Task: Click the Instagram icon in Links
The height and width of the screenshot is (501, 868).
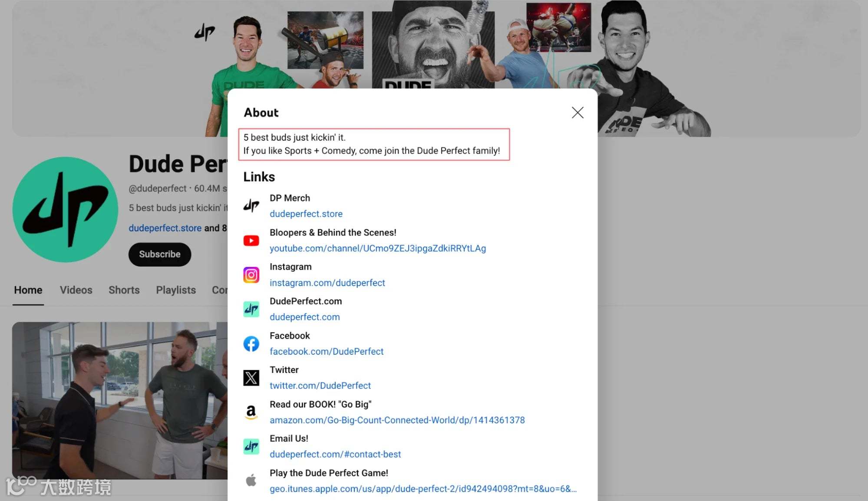Action: click(251, 275)
